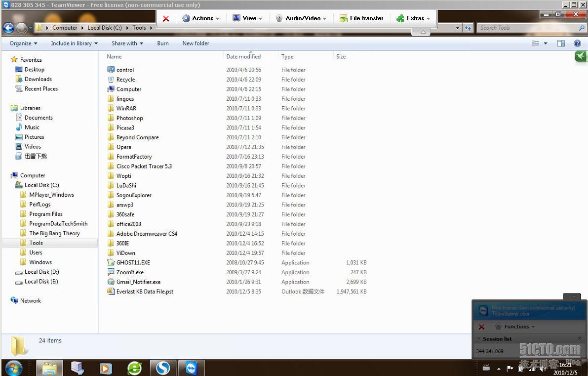Click the blue Help question mark icon
This screenshot has height=376, width=588.
point(578,43)
